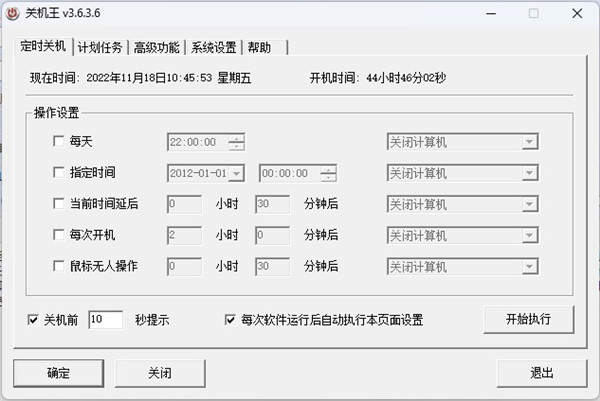Open the 2012-01-01 date dropdown
The height and width of the screenshot is (401, 600).
pyautogui.click(x=236, y=174)
